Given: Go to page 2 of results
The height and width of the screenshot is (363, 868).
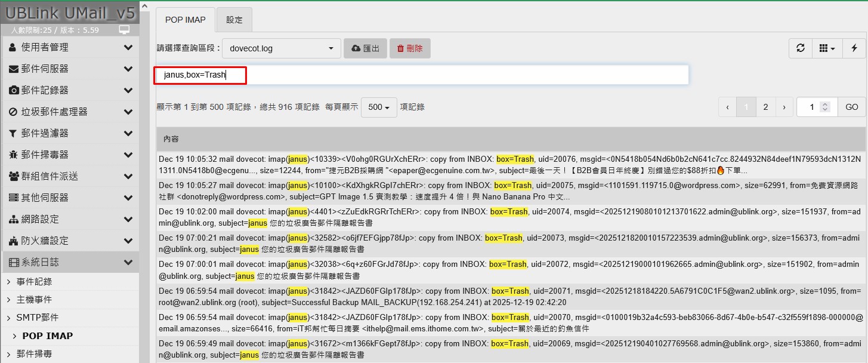Looking at the screenshot, I should click(x=765, y=107).
